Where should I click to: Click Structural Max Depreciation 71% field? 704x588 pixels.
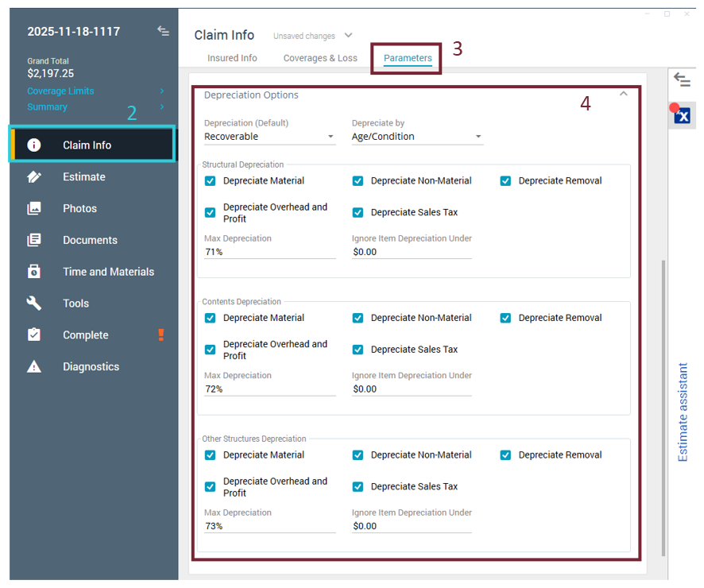click(x=269, y=252)
